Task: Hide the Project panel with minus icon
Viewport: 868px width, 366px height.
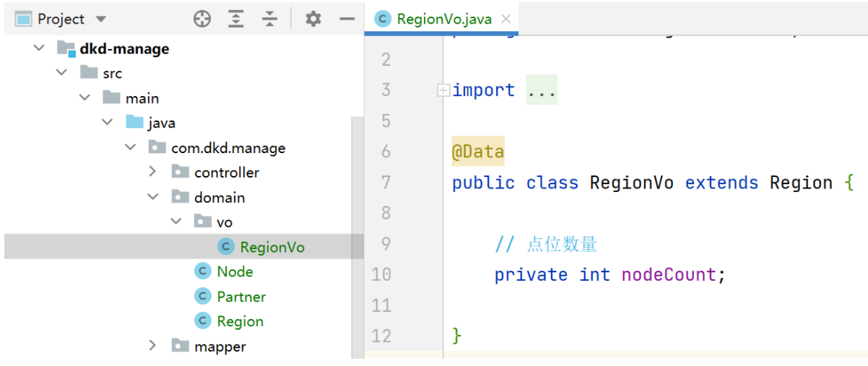Action: point(347,19)
